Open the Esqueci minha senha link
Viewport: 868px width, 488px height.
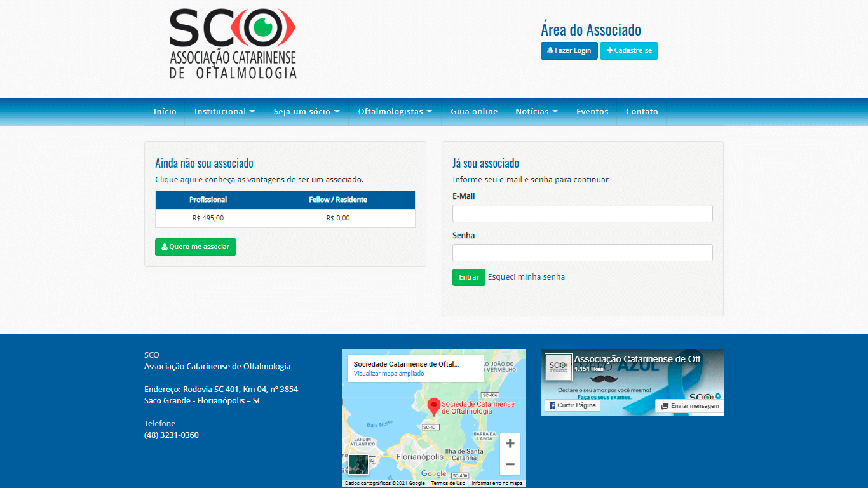(526, 277)
